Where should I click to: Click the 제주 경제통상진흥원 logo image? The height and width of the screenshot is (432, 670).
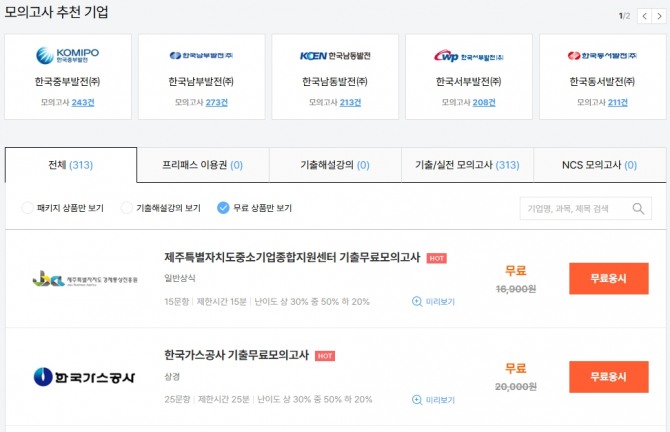77,278
